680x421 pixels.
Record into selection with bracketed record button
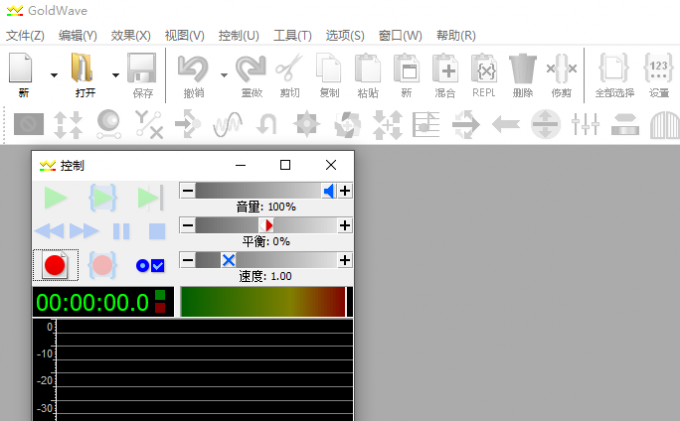coord(102,265)
